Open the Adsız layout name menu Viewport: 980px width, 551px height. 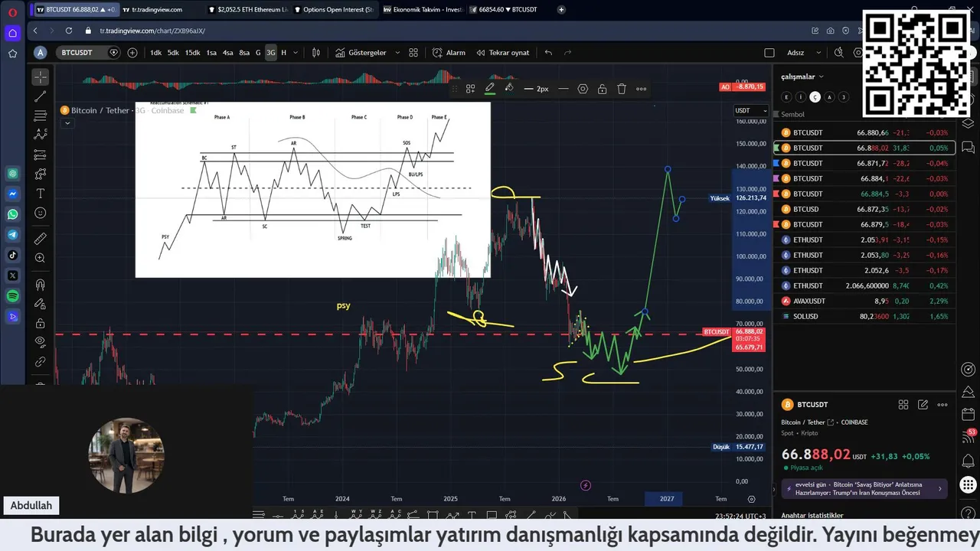coord(803,53)
